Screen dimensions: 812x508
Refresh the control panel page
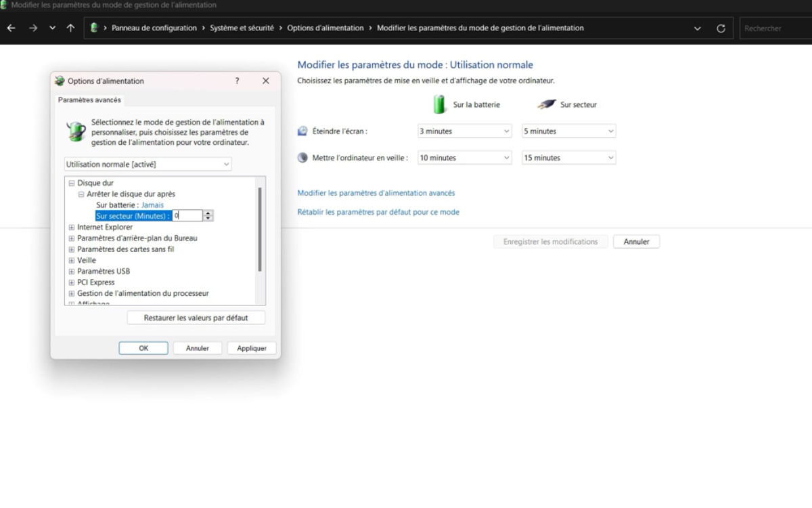coord(721,28)
